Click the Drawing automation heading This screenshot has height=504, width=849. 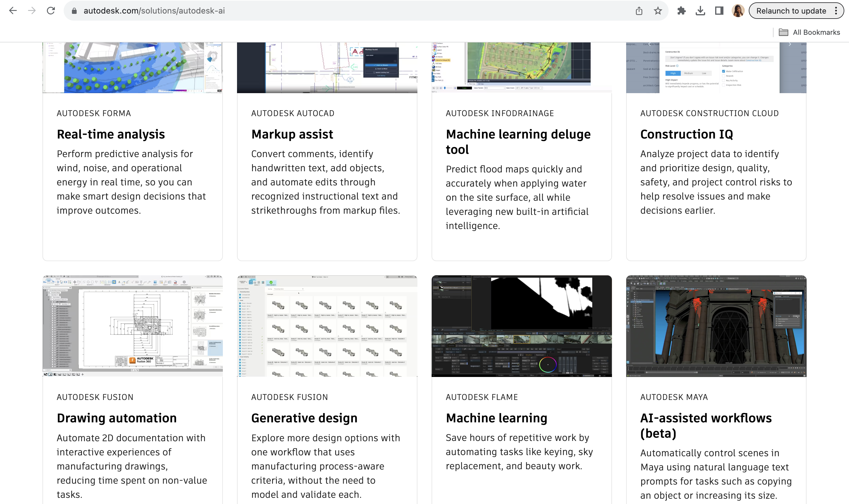(x=116, y=418)
